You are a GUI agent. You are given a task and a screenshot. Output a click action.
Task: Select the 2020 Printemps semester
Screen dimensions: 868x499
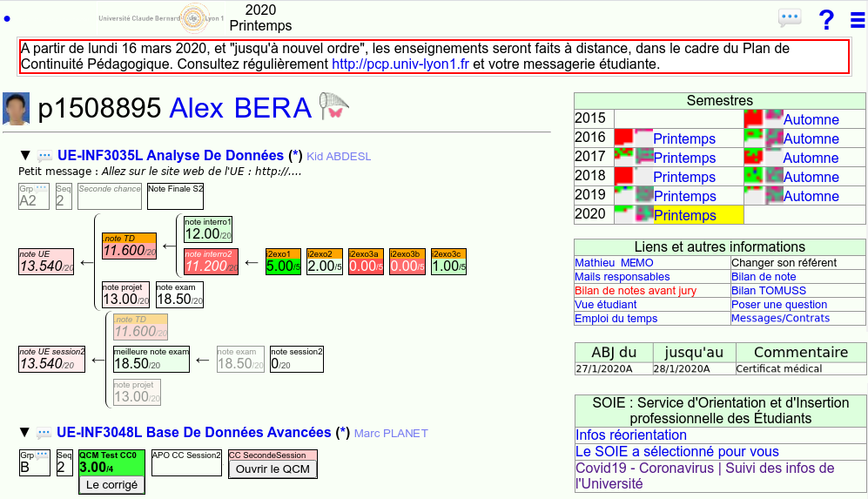click(x=684, y=215)
